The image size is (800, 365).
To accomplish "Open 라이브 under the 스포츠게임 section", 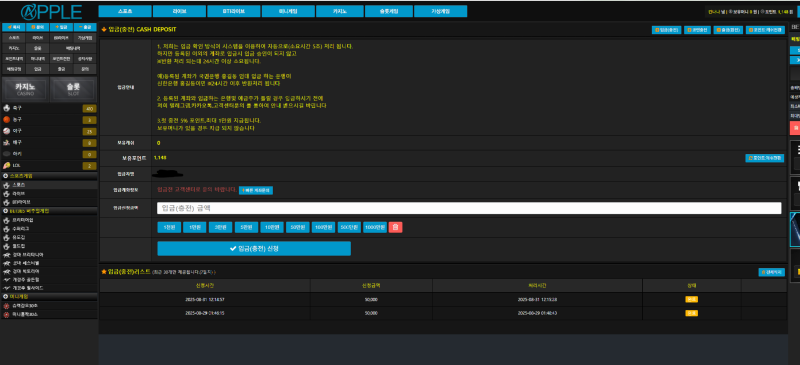I will (49, 193).
